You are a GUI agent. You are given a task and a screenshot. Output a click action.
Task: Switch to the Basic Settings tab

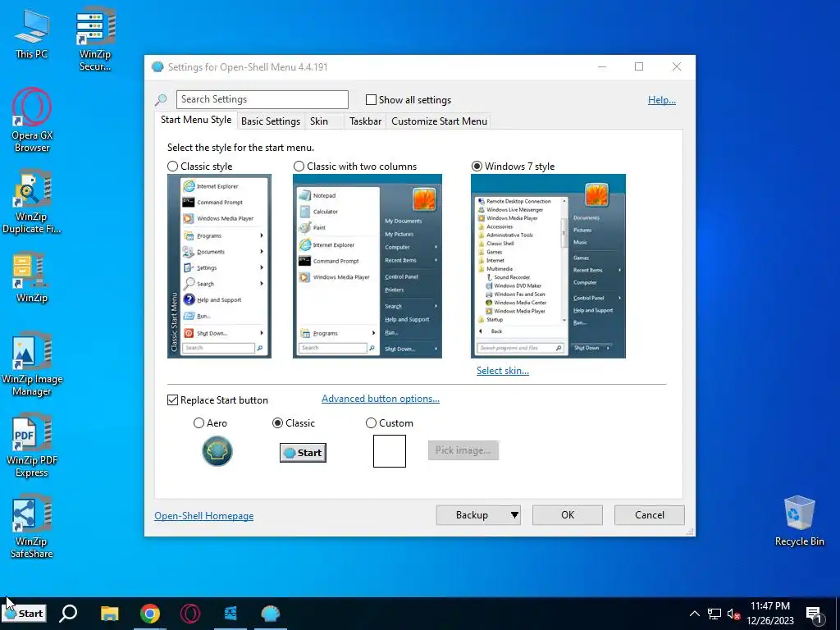pos(271,121)
